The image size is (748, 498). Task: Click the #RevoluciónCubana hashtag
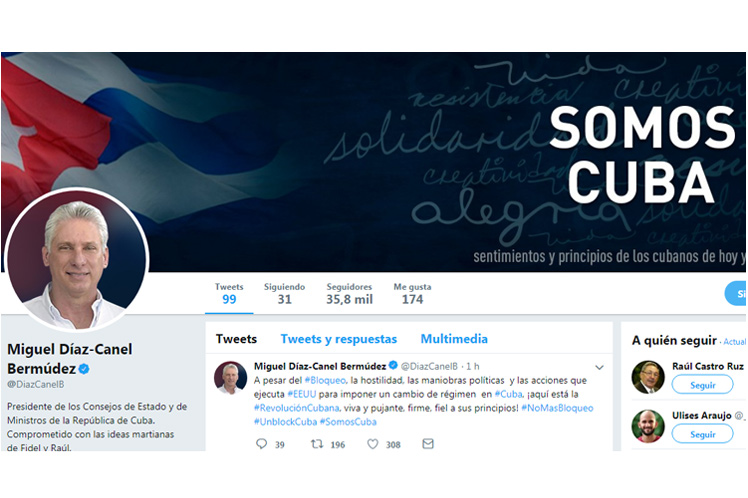point(296,408)
